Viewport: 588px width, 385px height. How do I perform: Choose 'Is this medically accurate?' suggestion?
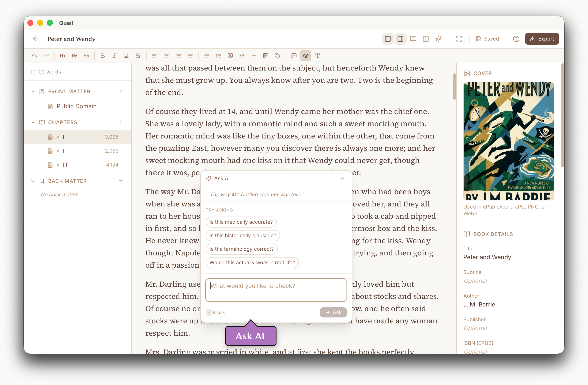241,222
